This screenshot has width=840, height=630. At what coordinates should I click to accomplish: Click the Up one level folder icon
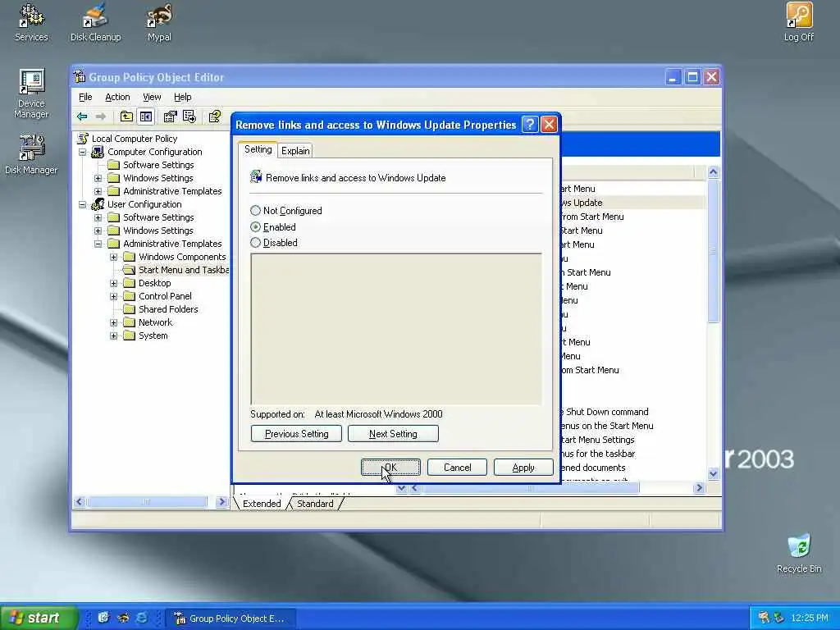coord(126,116)
